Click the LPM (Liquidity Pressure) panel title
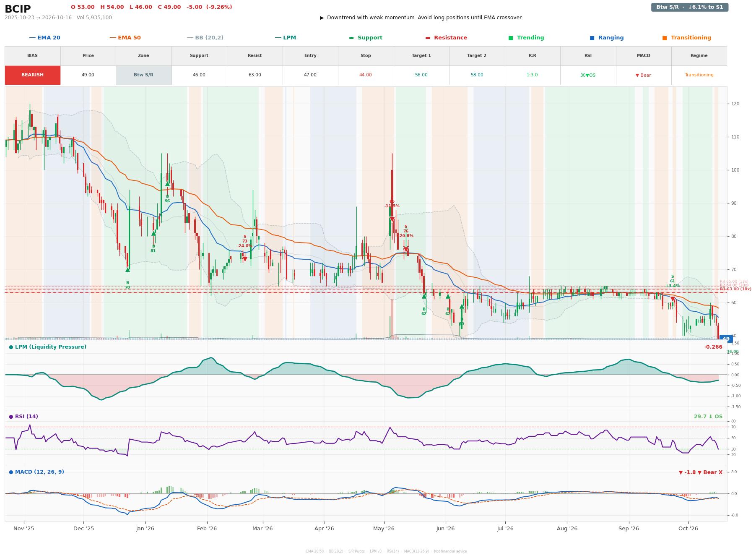Screen dimensions: 756x558 pyautogui.click(x=47, y=347)
